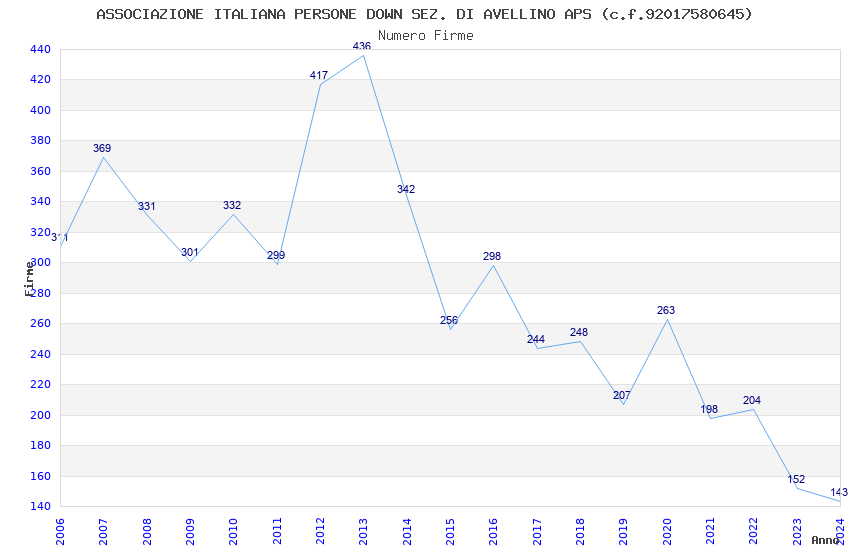Click the data label 143 for 2024
850x550 pixels.
click(839, 492)
